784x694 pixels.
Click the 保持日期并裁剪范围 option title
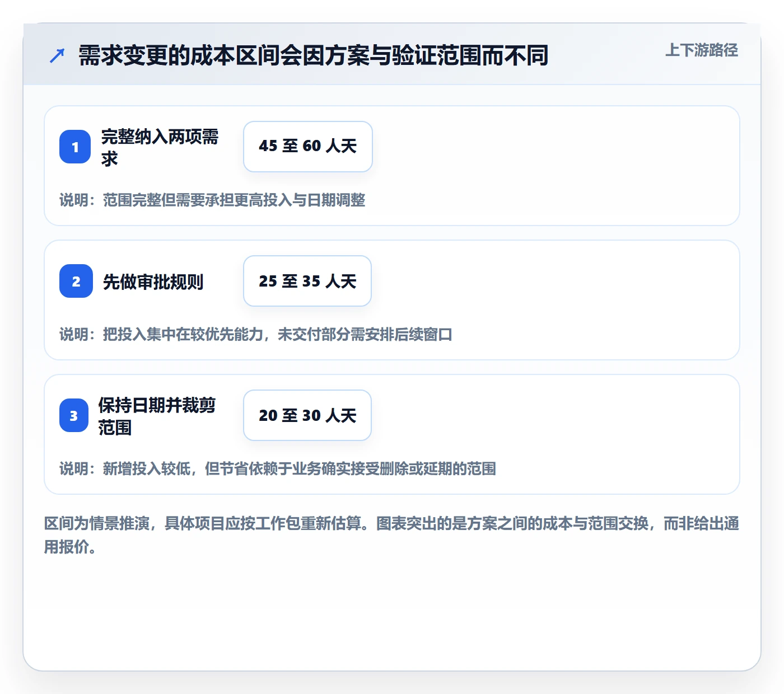[x=157, y=416]
